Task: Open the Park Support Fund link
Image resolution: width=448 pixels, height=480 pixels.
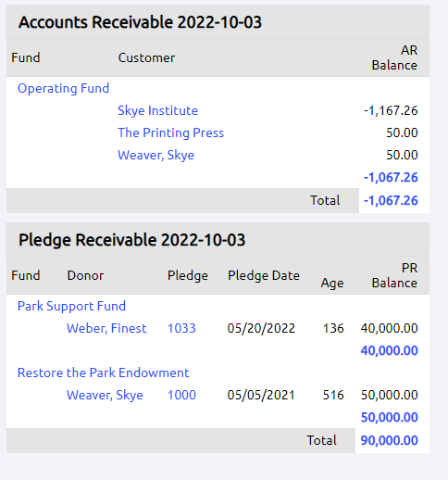Action: click(x=71, y=307)
